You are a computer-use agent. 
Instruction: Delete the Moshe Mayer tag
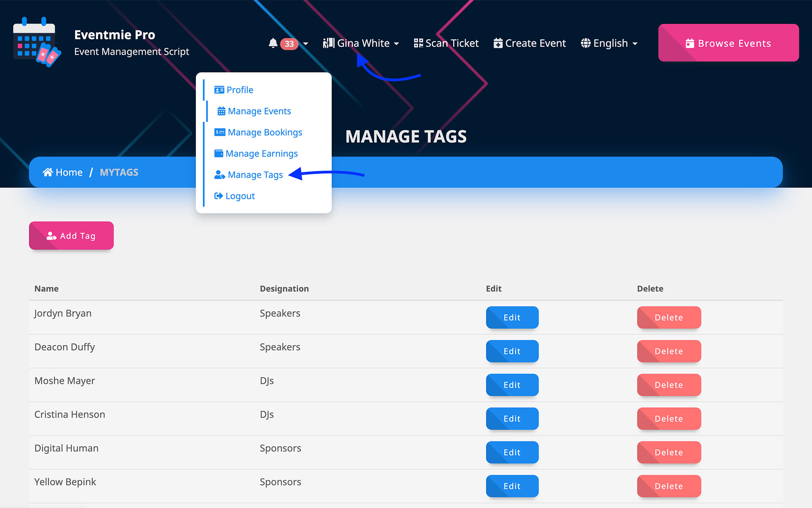coord(669,385)
